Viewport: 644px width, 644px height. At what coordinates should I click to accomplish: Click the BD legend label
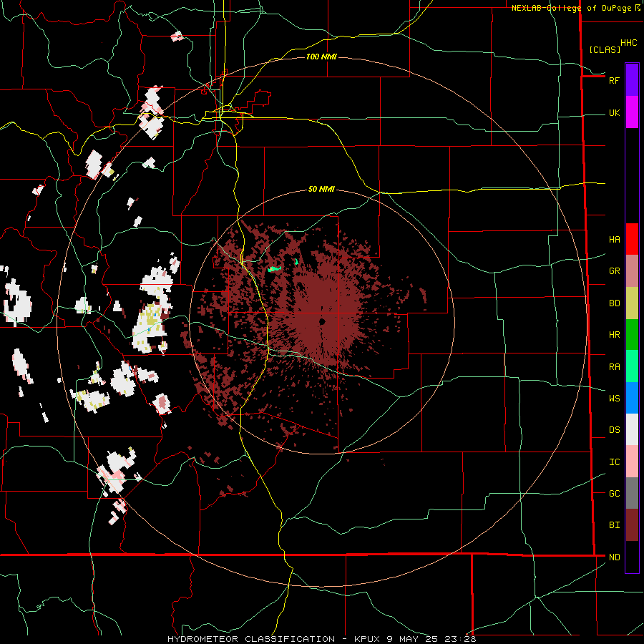click(614, 303)
